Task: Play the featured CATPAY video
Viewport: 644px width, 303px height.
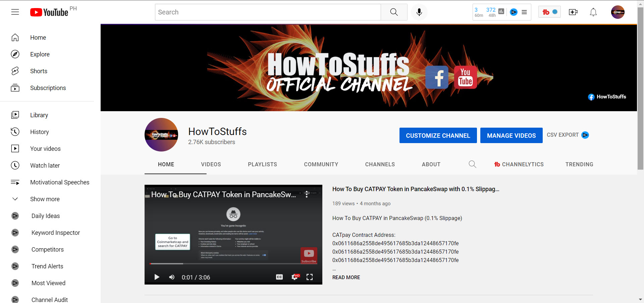Action: tap(157, 277)
